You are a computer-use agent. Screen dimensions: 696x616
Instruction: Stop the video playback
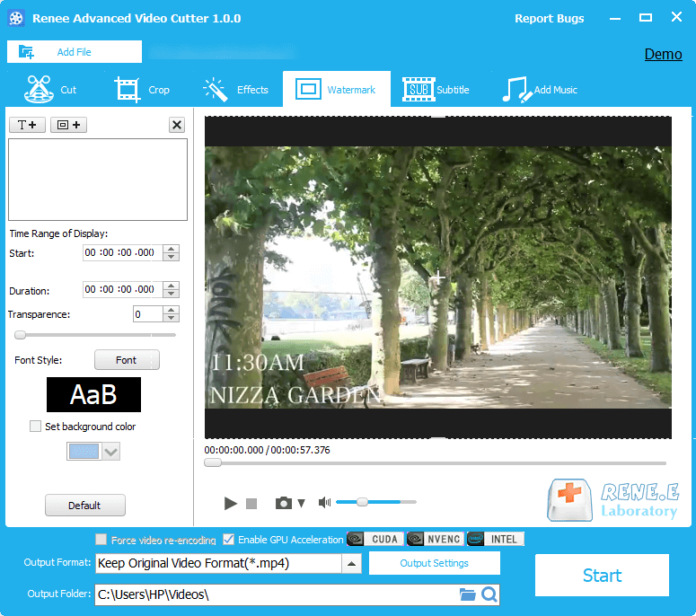click(x=251, y=503)
